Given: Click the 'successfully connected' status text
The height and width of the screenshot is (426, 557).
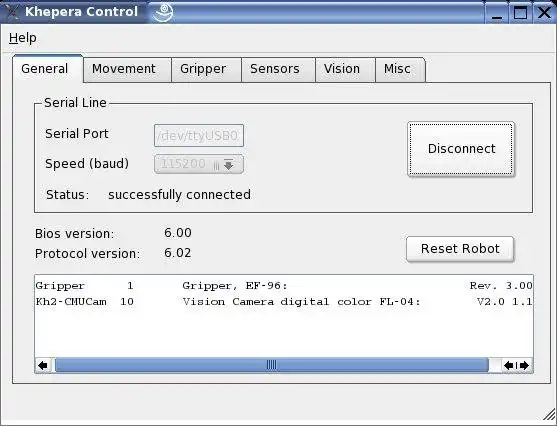Looking at the screenshot, I should click(179, 195).
